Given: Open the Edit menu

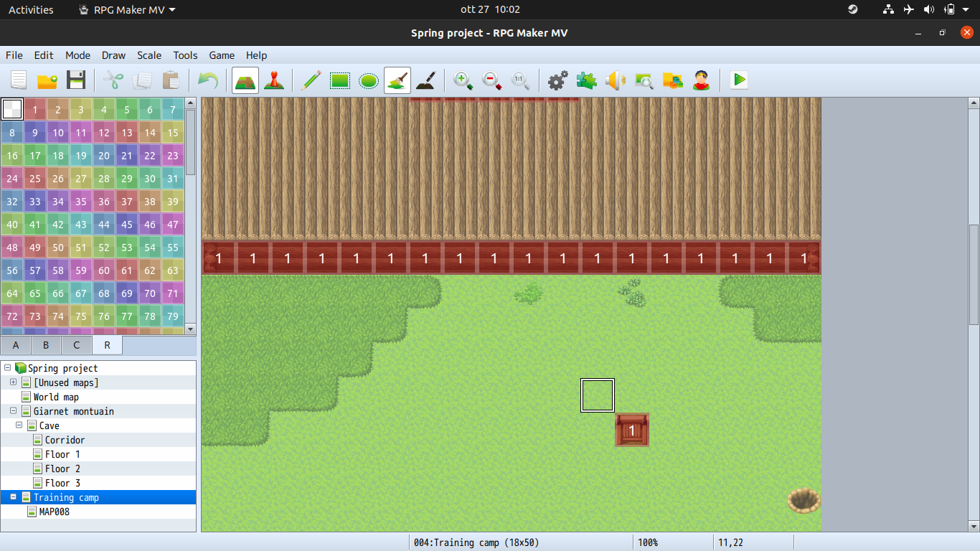Looking at the screenshot, I should tap(44, 55).
